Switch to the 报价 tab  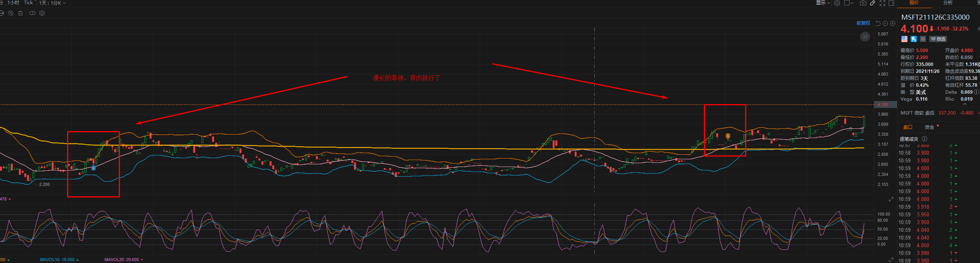coord(914,3)
